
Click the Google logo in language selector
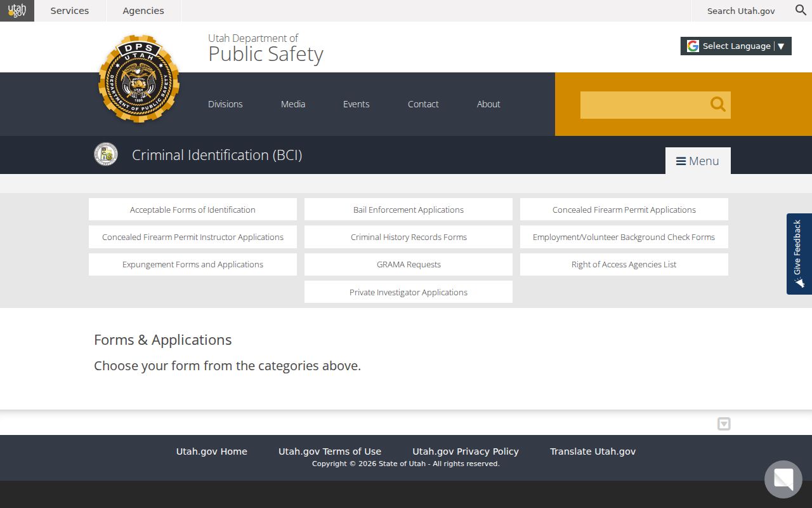pos(693,46)
